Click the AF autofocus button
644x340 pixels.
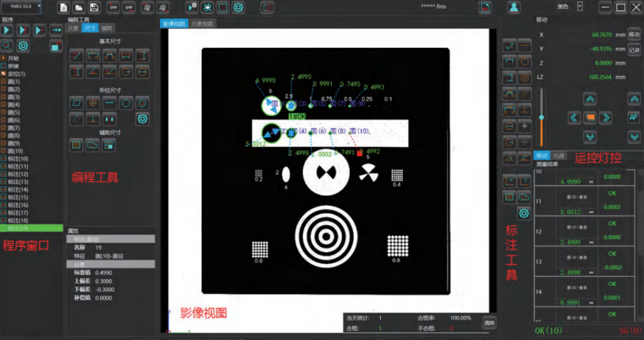634,117
